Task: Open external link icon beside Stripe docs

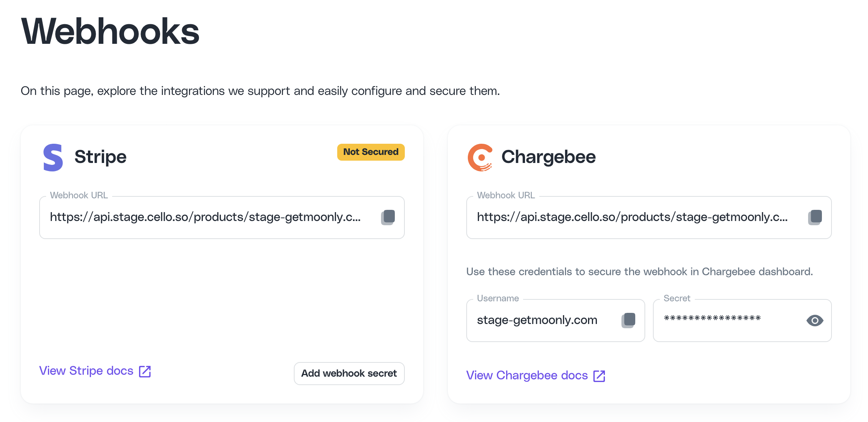Action: (145, 371)
